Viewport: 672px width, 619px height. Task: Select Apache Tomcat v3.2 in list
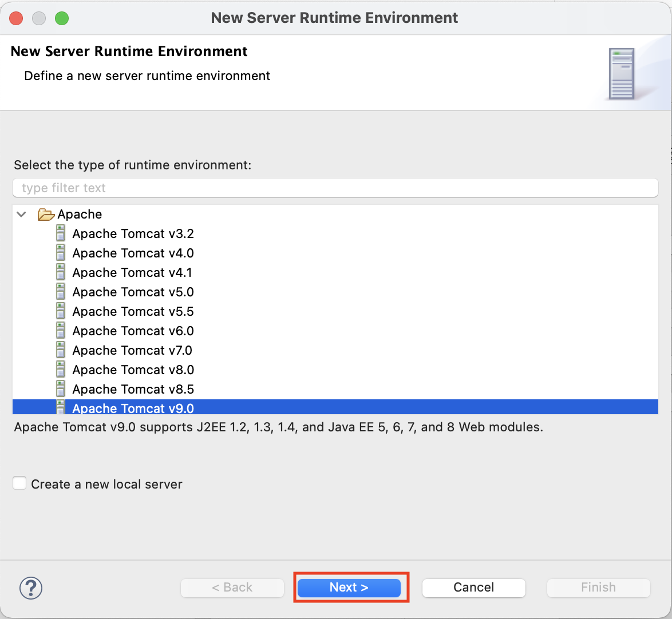coord(133,233)
